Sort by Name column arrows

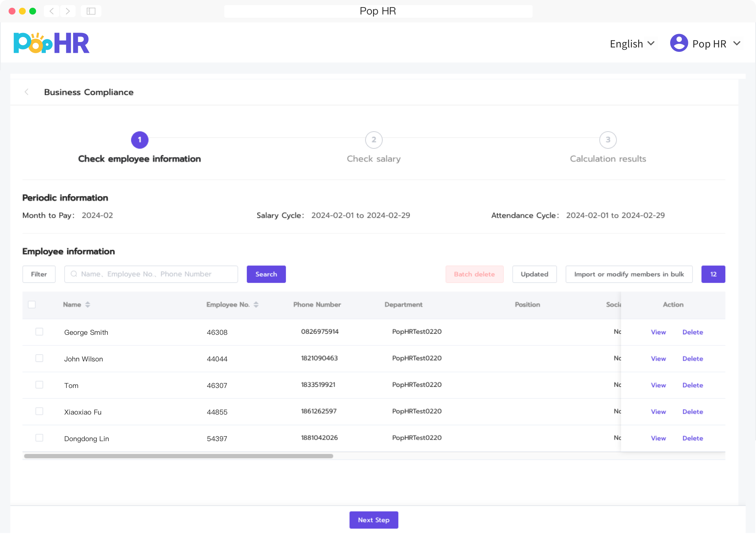pyautogui.click(x=88, y=305)
